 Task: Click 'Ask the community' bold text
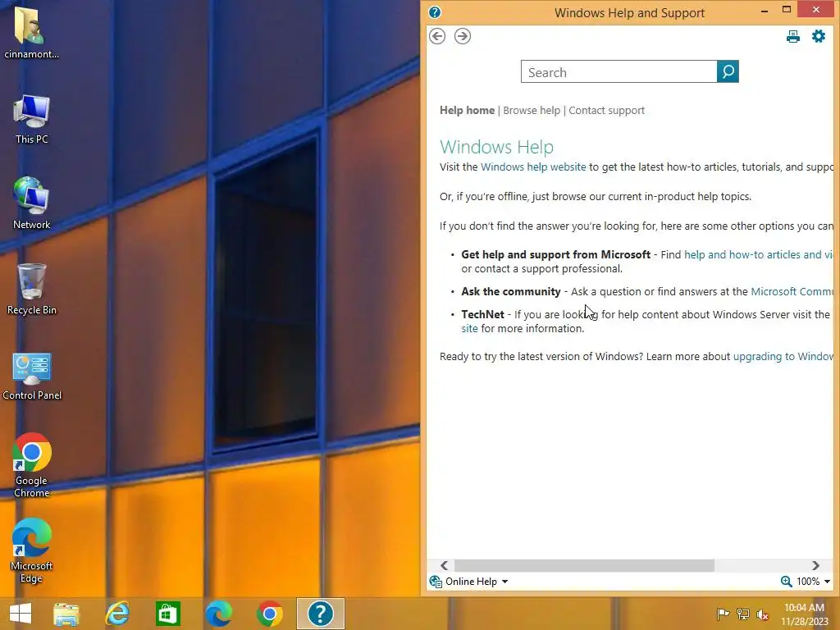click(510, 292)
